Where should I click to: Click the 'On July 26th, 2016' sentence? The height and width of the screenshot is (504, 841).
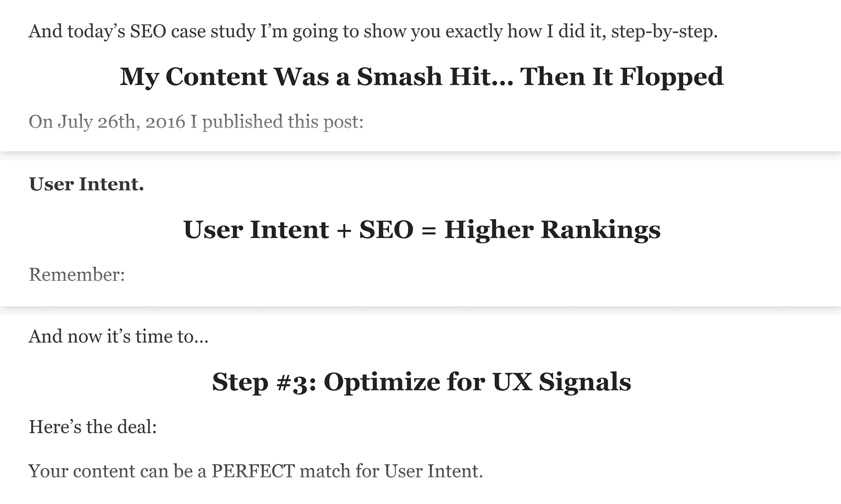click(x=196, y=122)
